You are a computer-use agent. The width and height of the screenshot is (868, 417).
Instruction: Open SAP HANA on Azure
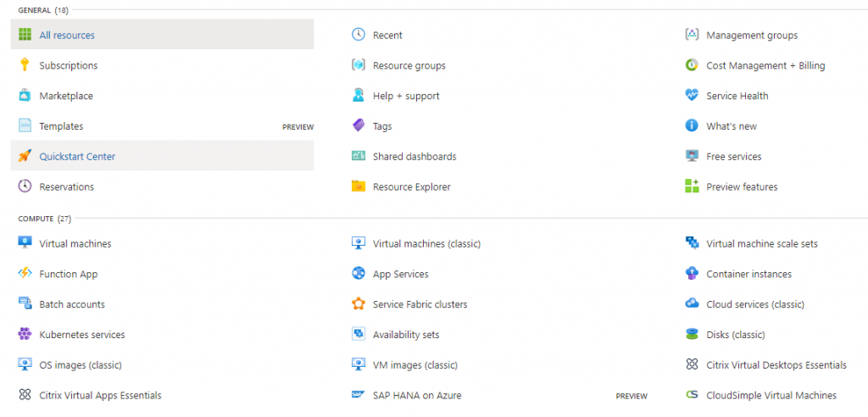[417, 396]
